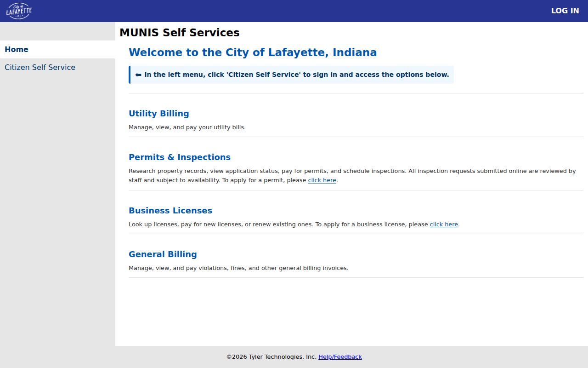Image resolution: width=588 pixels, height=368 pixels.
Task: Click the MUNIS Self Services title
Action: click(x=180, y=33)
